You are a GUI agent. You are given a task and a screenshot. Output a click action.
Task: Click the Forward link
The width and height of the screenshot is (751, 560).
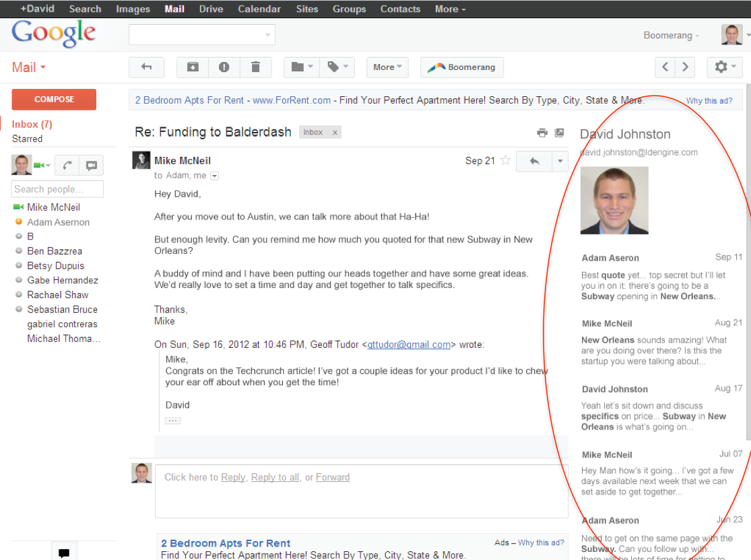[333, 477]
